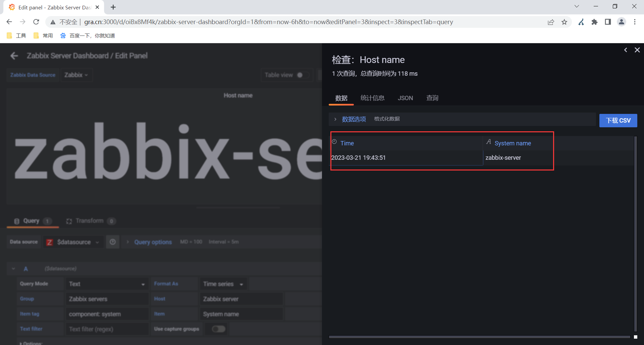This screenshot has width=644, height=345.
Task: Go back with dashboard back arrow
Action: pos(14,56)
